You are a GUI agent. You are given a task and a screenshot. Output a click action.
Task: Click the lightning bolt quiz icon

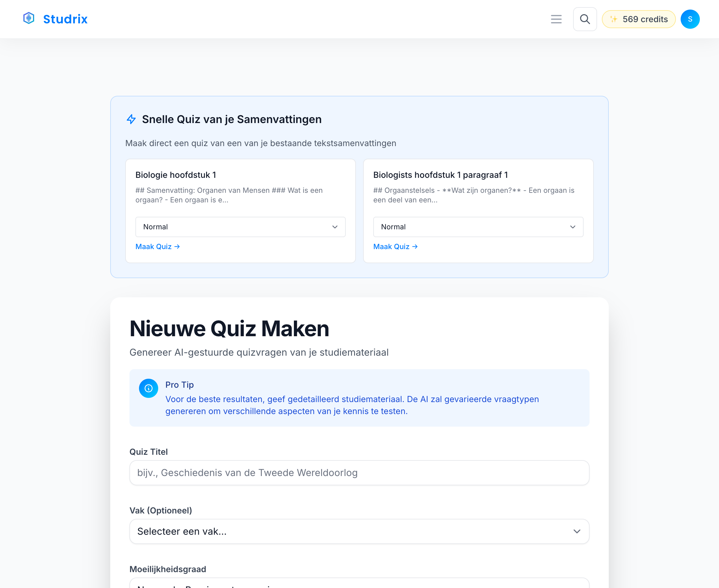131,119
